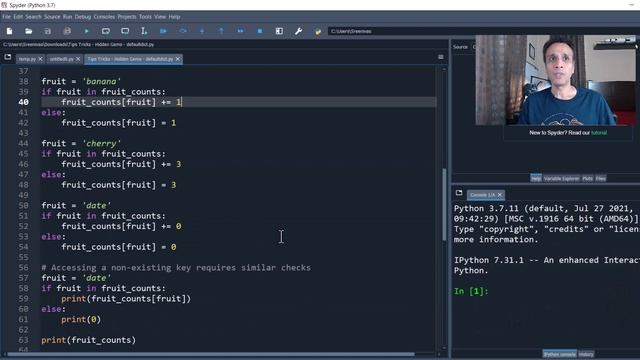Maximize current pane icon
The image size is (640, 360).
(279, 31)
